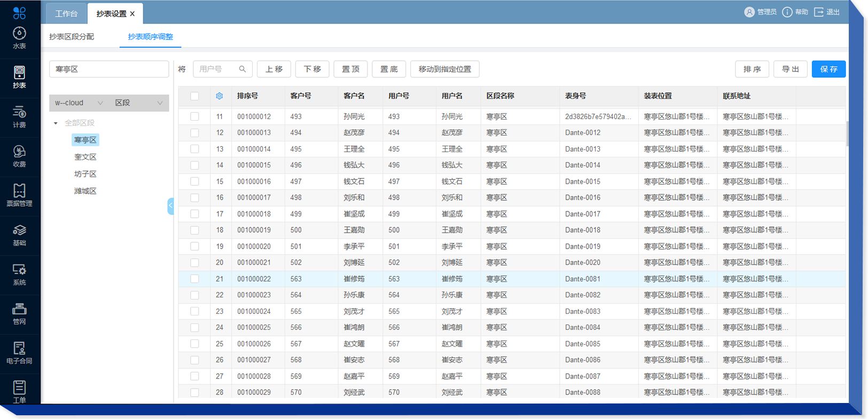Open the 工单 sidebar module
Viewport: 868px width, 419px height.
coord(19,392)
